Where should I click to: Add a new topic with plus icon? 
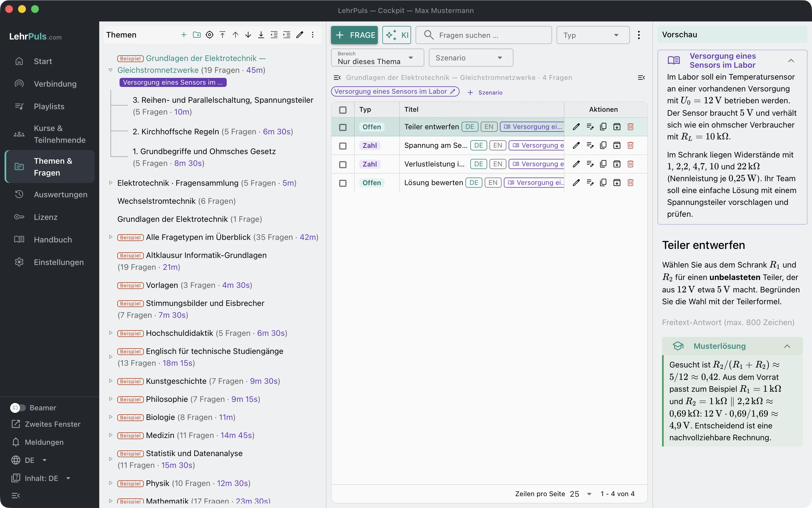coord(184,35)
